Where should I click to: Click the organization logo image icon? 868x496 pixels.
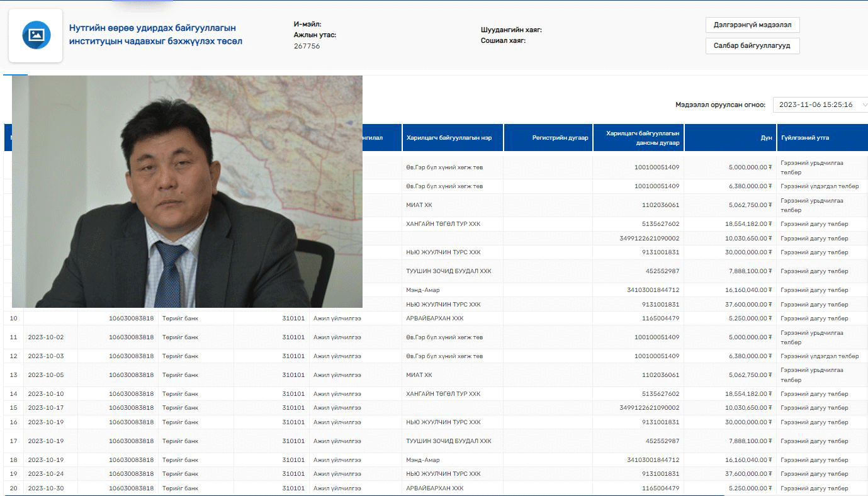point(36,35)
